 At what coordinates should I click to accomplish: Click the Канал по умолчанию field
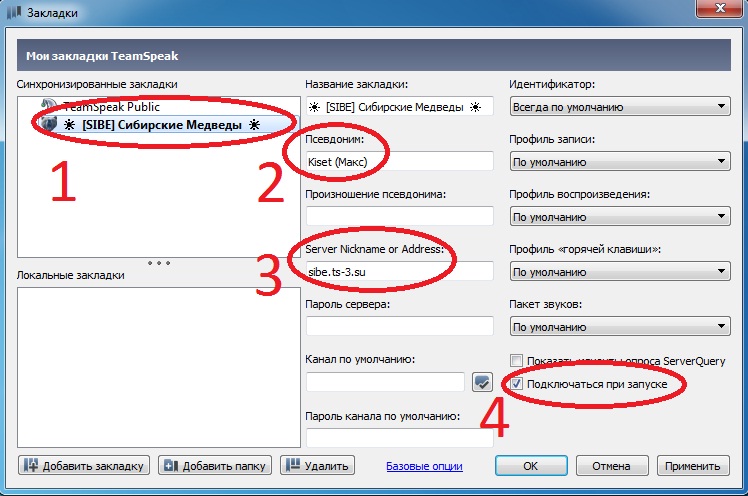tap(385, 382)
